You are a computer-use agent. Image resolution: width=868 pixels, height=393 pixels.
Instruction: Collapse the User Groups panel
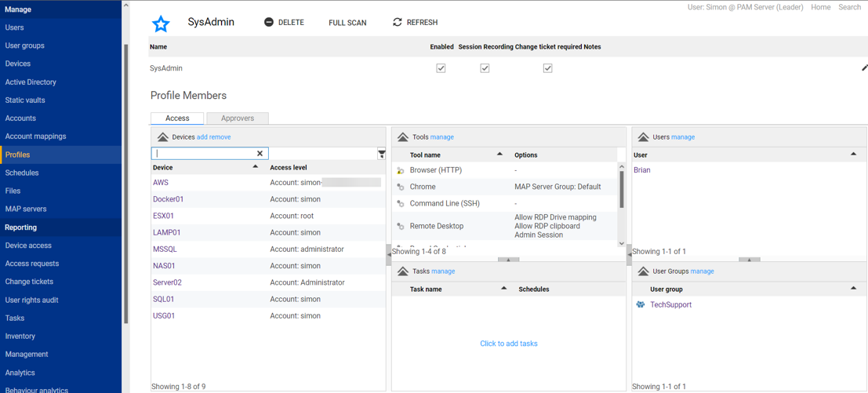[x=643, y=271]
